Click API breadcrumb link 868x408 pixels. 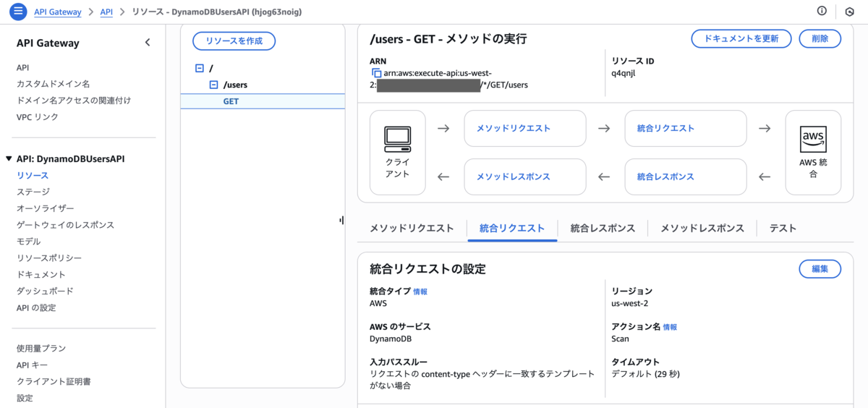[106, 12]
